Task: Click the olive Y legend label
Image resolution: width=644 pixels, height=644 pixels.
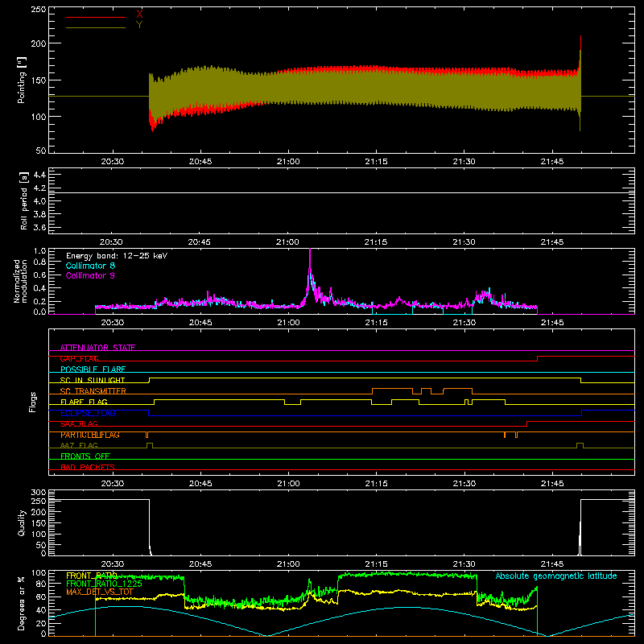Action: [139, 25]
